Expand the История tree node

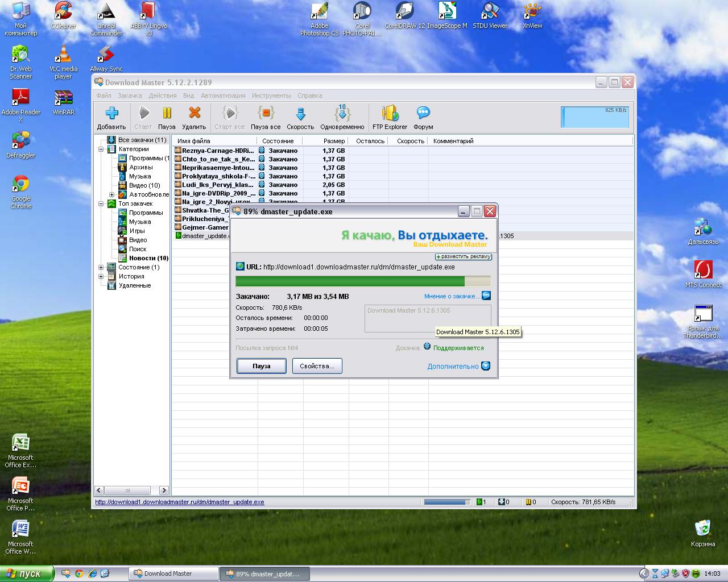pos(101,276)
